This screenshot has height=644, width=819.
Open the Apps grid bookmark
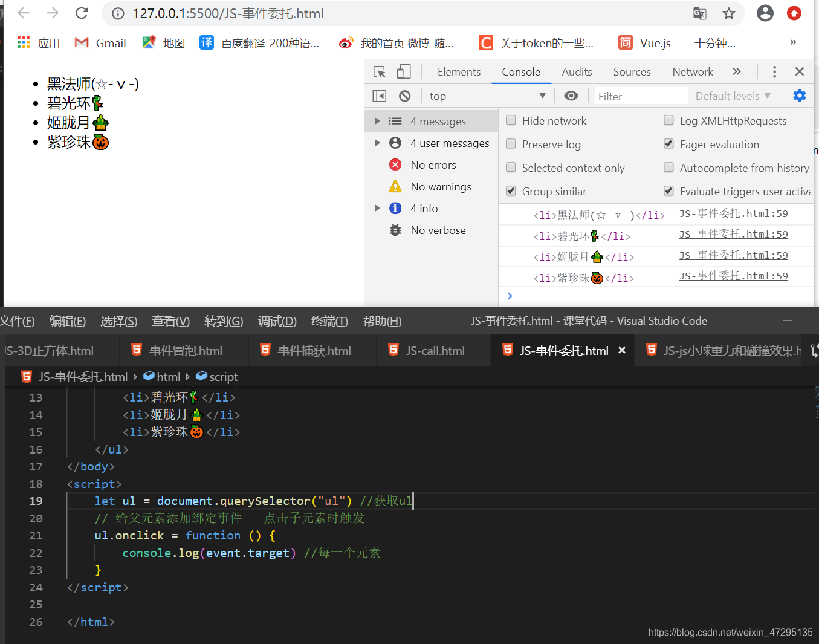[38, 43]
